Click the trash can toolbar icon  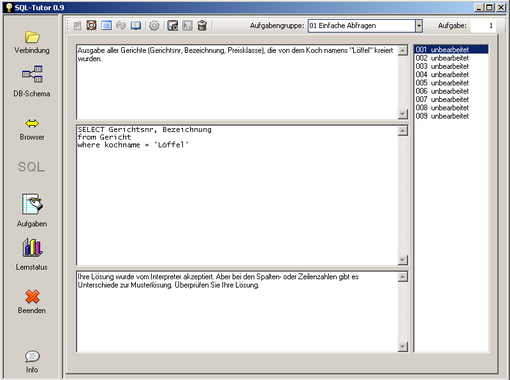pyautogui.click(x=202, y=26)
